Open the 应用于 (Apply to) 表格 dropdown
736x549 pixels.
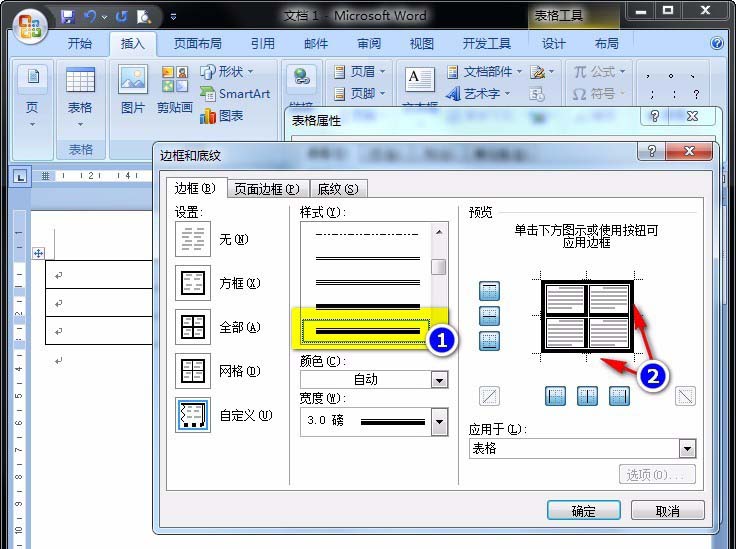[686, 449]
